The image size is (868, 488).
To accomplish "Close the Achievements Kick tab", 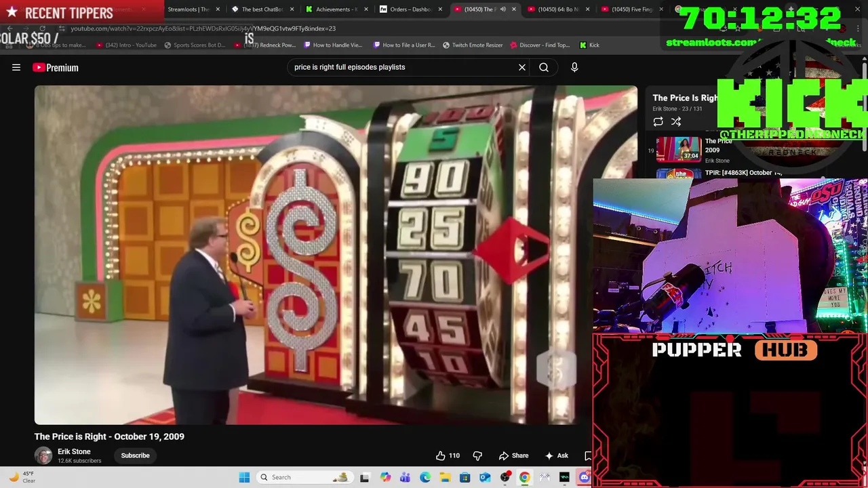I will pos(366,9).
